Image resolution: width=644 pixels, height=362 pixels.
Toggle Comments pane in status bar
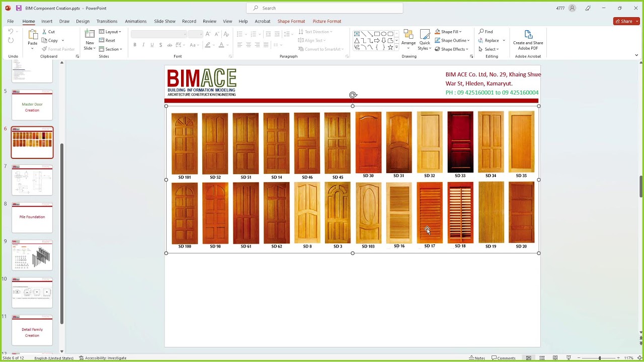click(x=504, y=358)
